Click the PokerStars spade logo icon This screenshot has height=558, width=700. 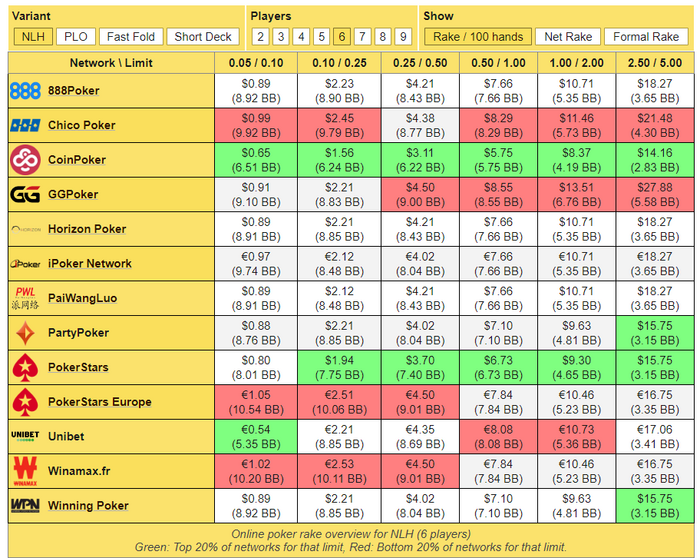[x=25, y=367]
